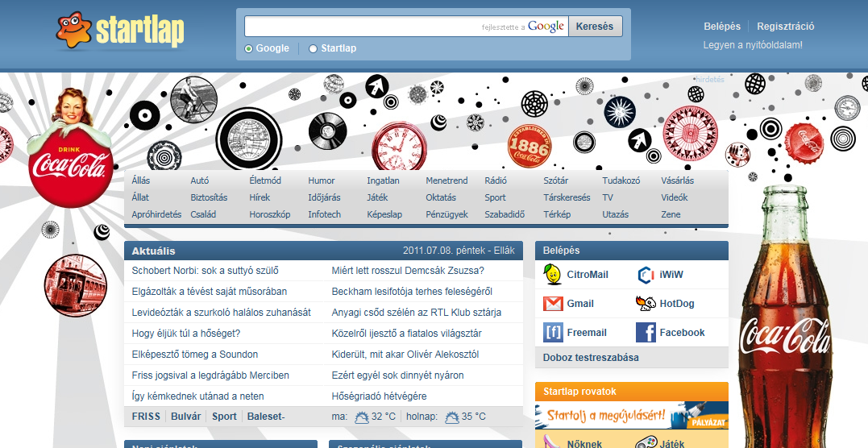Click the Startlap star mascot logo
The image size is (868, 448).
coord(73,29)
